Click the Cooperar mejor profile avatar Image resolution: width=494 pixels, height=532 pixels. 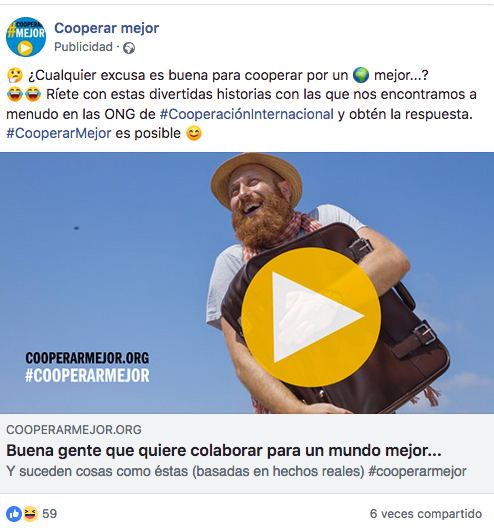pos(26,37)
